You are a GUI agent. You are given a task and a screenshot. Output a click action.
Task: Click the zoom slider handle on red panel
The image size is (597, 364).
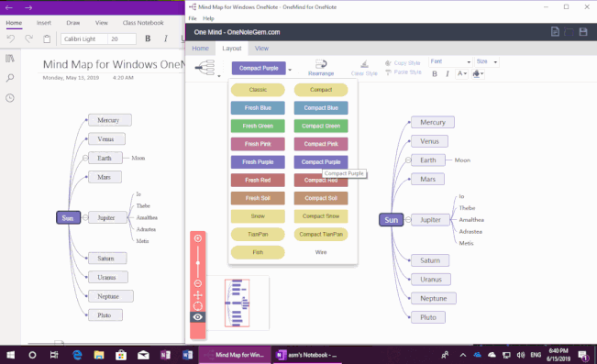point(197,263)
